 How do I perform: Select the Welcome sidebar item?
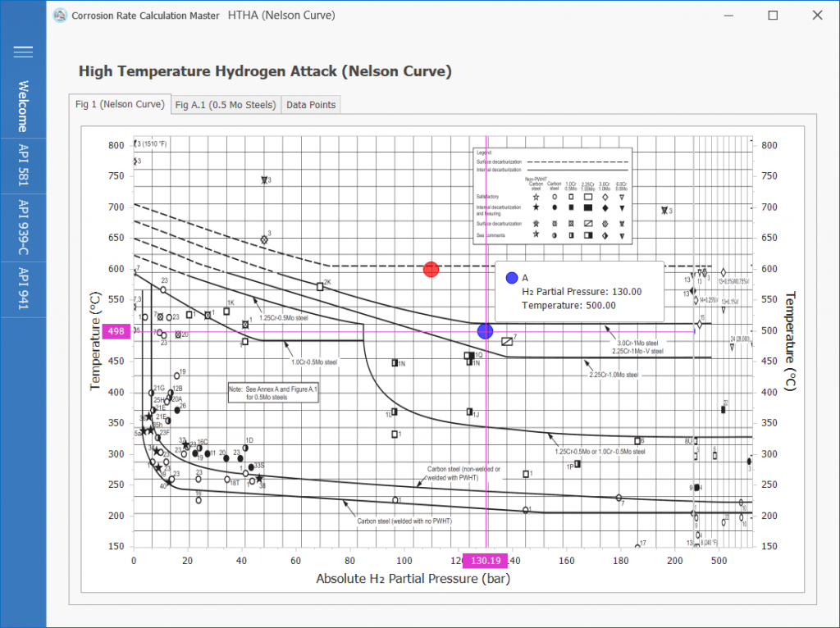click(x=23, y=107)
